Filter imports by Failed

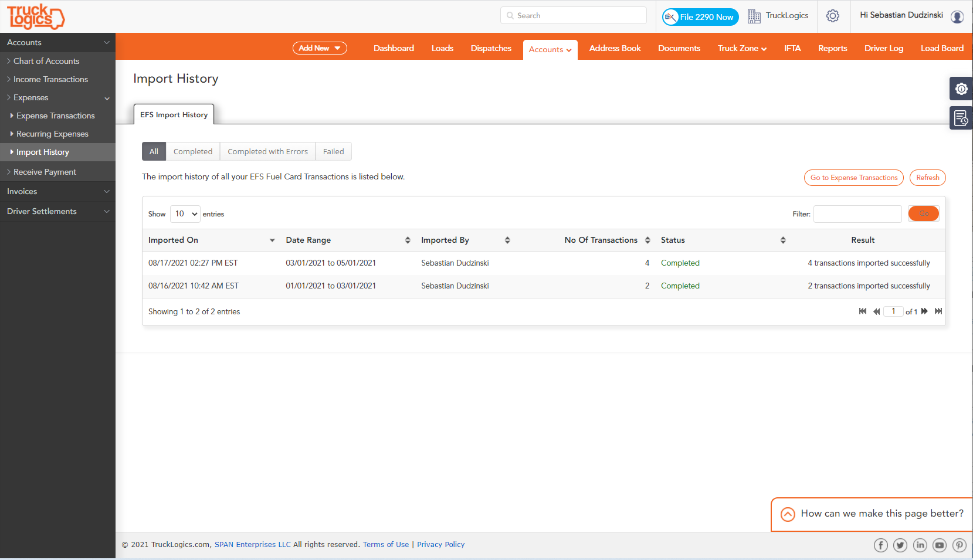point(334,151)
